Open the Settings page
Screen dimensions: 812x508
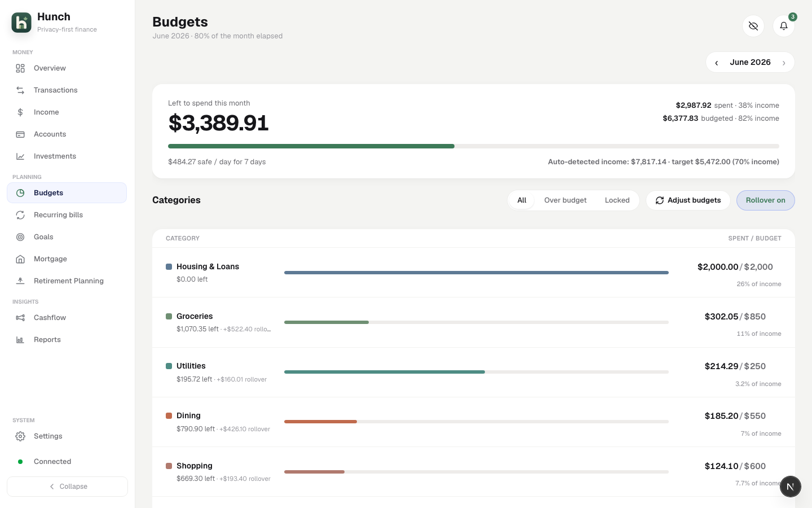pos(67,436)
